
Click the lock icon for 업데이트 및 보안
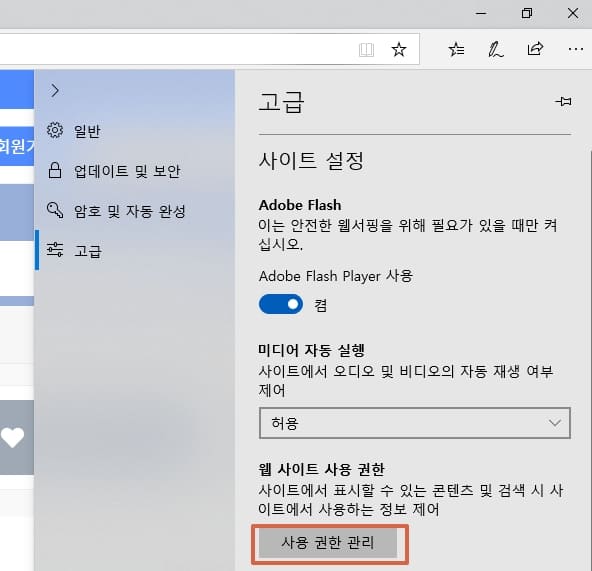tap(55, 170)
